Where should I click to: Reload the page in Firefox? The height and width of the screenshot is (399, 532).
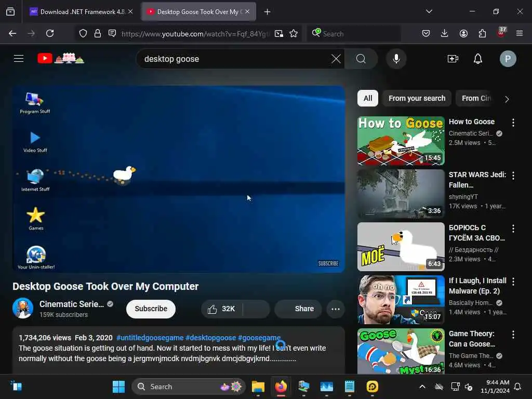click(x=50, y=33)
